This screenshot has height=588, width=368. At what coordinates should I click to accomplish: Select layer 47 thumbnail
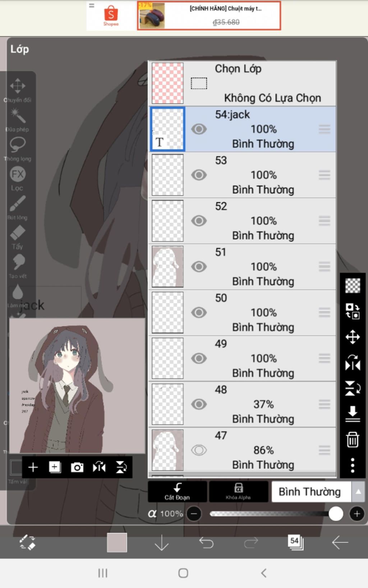(x=167, y=450)
